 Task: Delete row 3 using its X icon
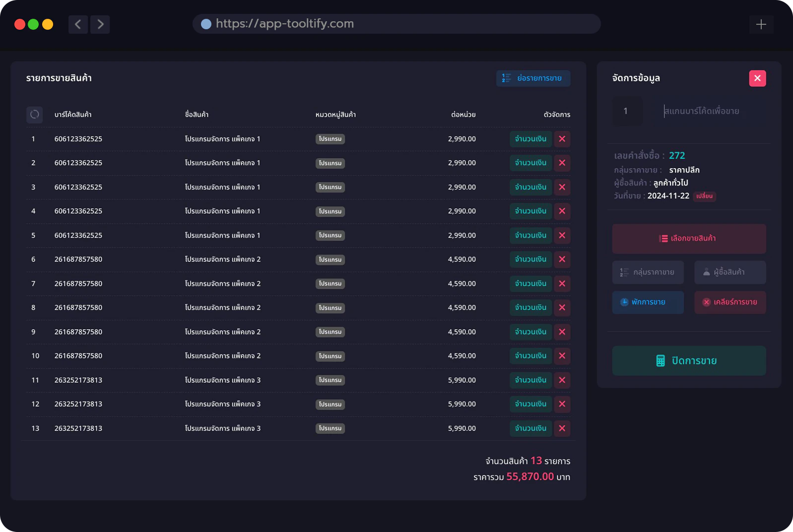click(x=562, y=187)
